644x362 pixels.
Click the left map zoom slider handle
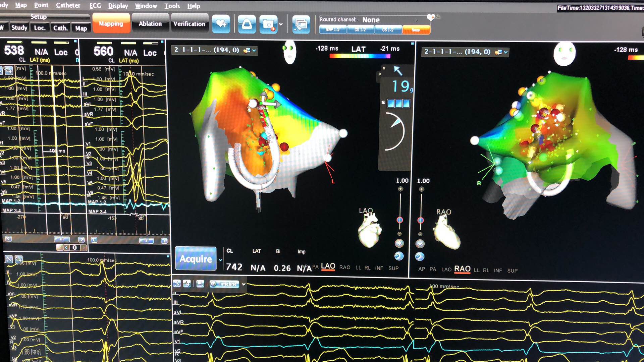point(400,220)
